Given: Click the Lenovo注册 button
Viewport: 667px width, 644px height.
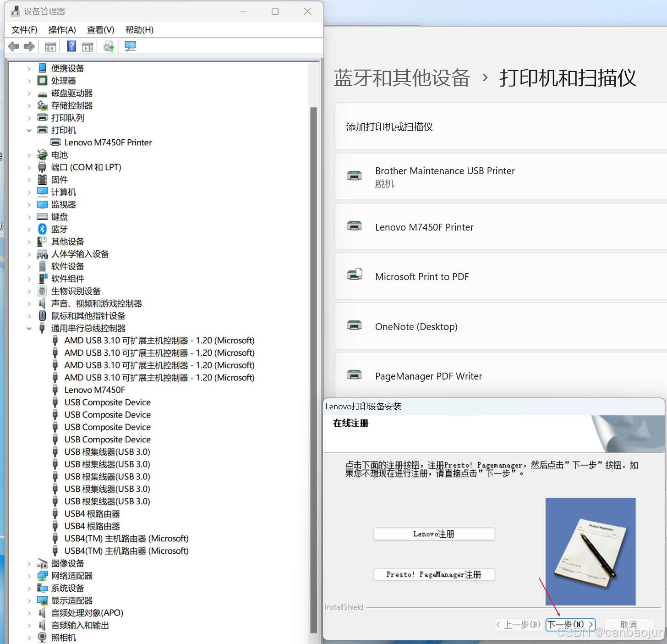Looking at the screenshot, I should click(x=434, y=534).
